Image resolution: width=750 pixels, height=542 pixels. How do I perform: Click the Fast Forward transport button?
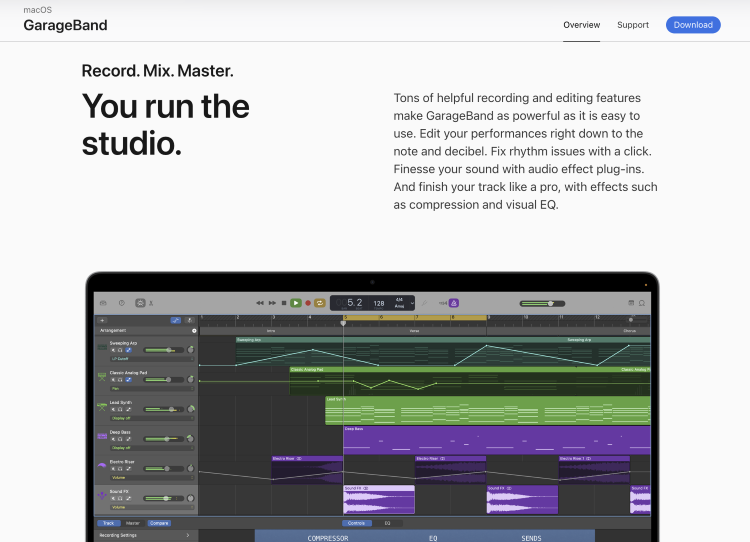pos(272,303)
